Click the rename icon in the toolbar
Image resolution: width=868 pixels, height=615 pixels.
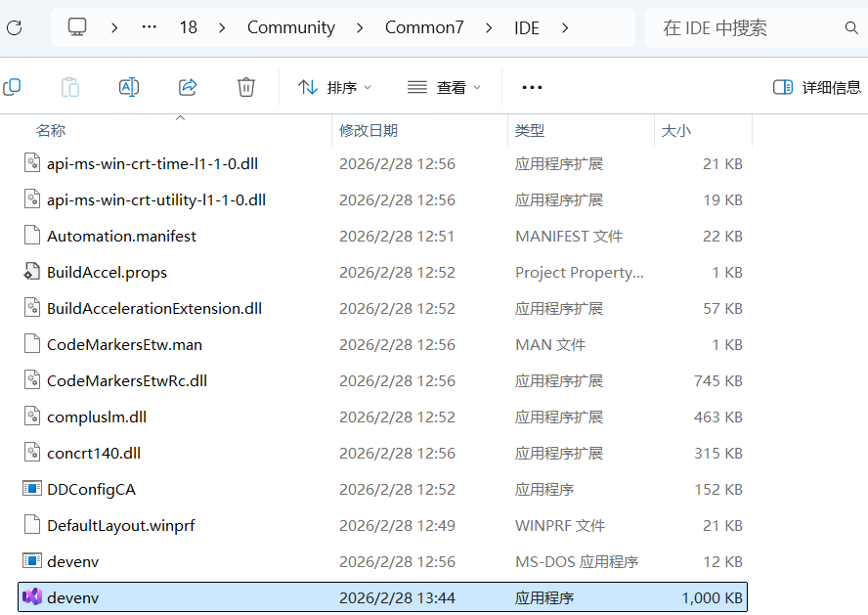coord(129,87)
